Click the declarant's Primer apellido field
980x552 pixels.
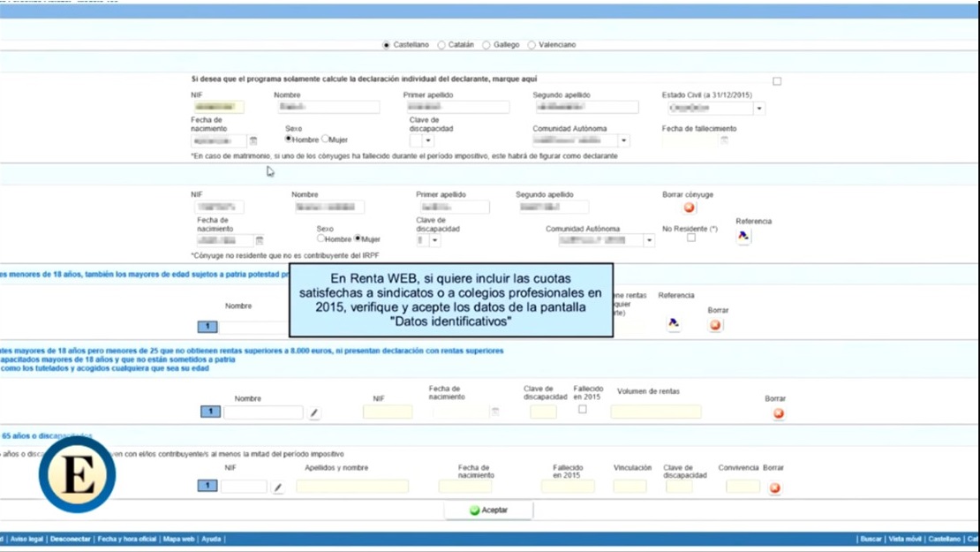click(x=456, y=108)
